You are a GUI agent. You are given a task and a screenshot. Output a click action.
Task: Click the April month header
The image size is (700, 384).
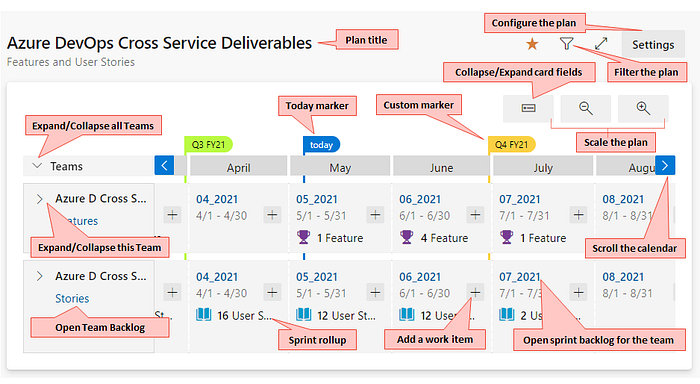click(238, 167)
